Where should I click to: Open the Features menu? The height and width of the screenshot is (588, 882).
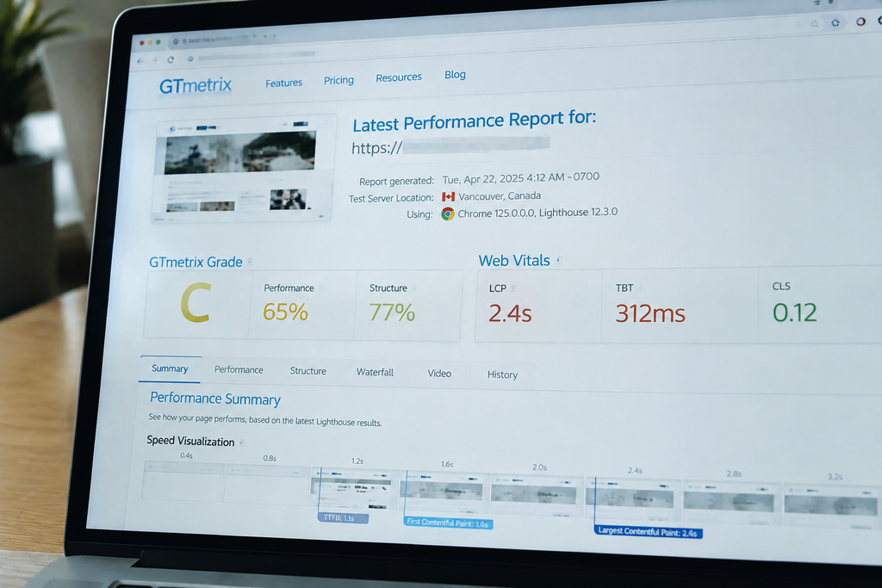(x=283, y=84)
